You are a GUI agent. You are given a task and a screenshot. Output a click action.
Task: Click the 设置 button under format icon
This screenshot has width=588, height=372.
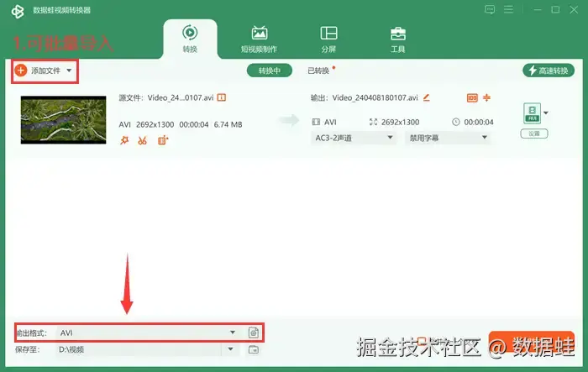534,134
